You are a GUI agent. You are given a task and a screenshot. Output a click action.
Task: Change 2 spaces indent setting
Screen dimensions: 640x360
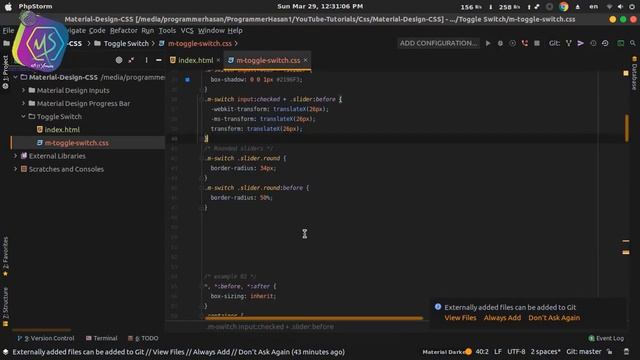(x=545, y=352)
